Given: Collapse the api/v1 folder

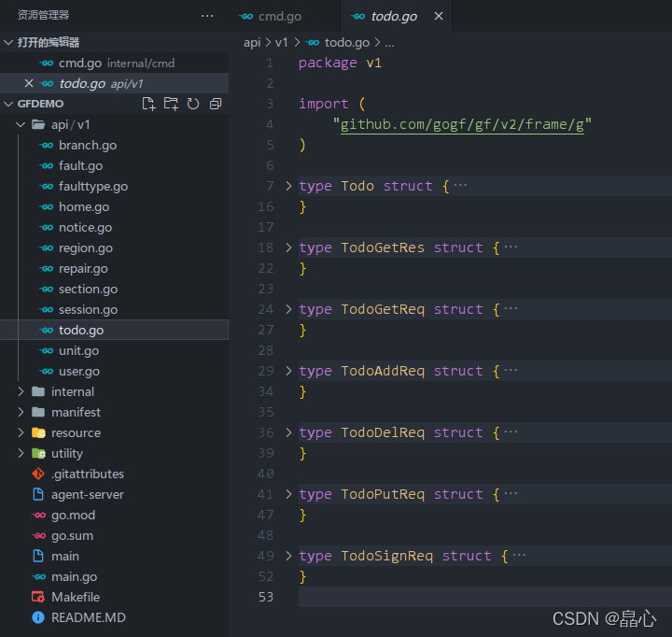Looking at the screenshot, I should (21, 125).
